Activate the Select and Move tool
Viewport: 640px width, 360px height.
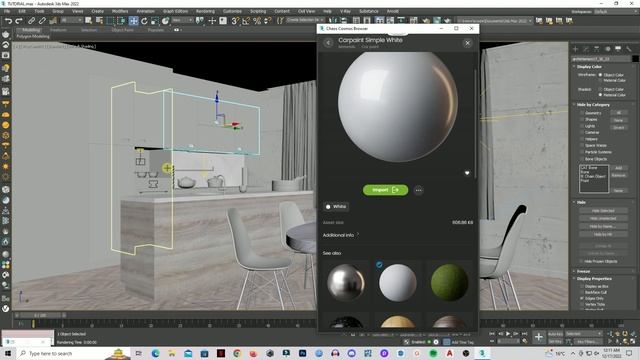(x=133, y=20)
